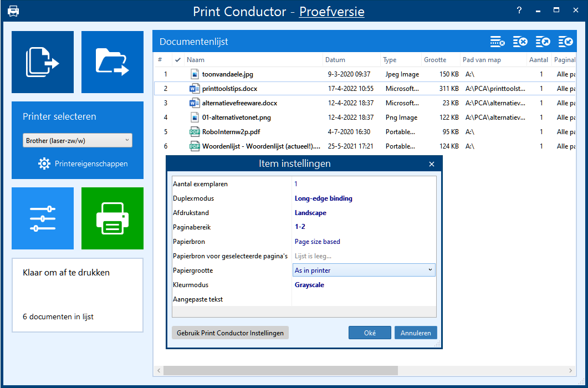Click '6 documenten in lijst' status text
This screenshot has width=588, height=388.
(x=58, y=316)
